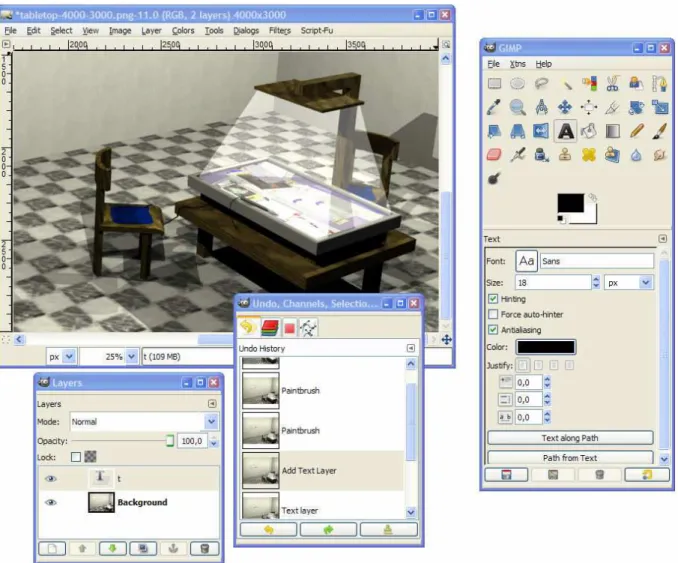Select the Blend gradient tool

pyautogui.click(x=612, y=131)
